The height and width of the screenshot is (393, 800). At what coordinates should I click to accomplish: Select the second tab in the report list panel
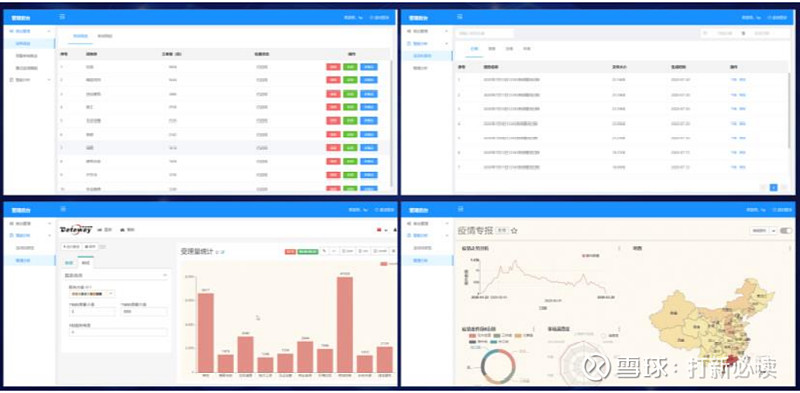(492, 49)
